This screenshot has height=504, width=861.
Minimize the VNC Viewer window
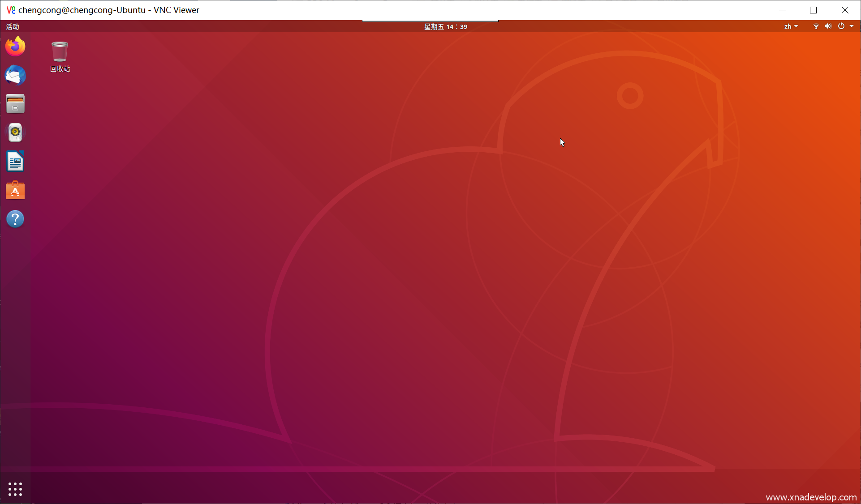click(782, 10)
